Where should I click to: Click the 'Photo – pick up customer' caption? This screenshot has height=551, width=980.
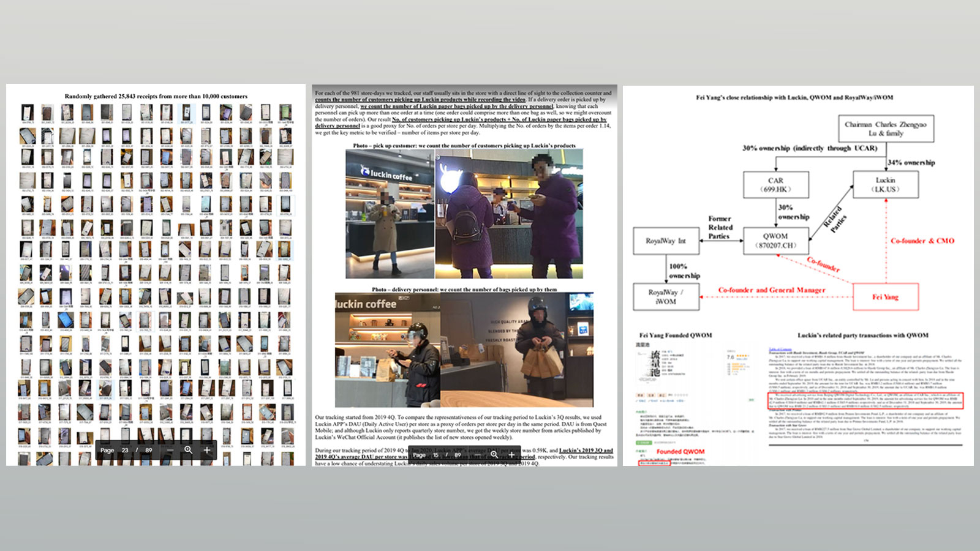tap(464, 146)
